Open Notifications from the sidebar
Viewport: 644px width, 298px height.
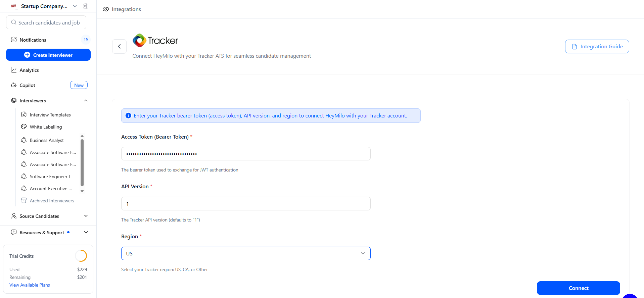[33, 40]
